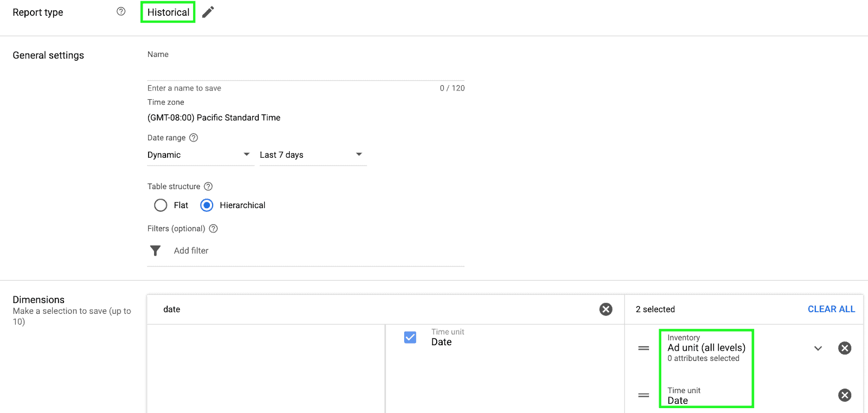Click the report Name input field
Image resolution: width=868 pixels, height=413 pixels.
[305, 72]
